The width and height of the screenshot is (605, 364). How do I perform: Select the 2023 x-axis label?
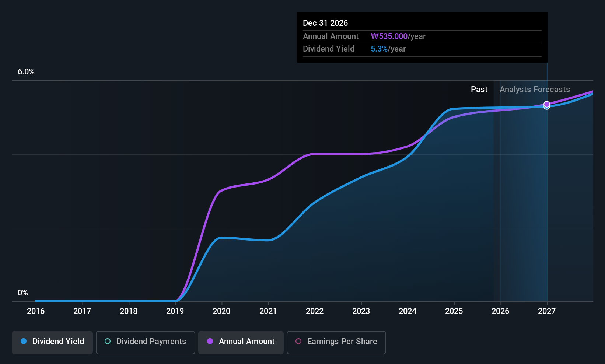(x=361, y=311)
